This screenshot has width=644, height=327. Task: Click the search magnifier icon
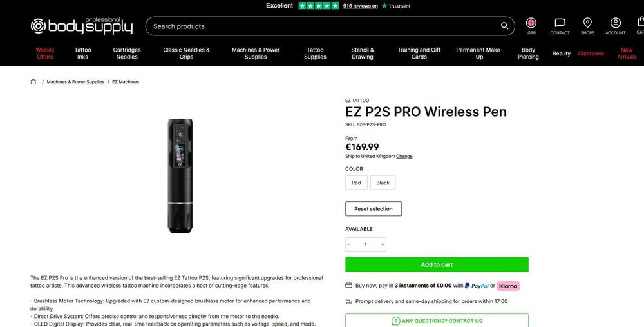tap(504, 26)
